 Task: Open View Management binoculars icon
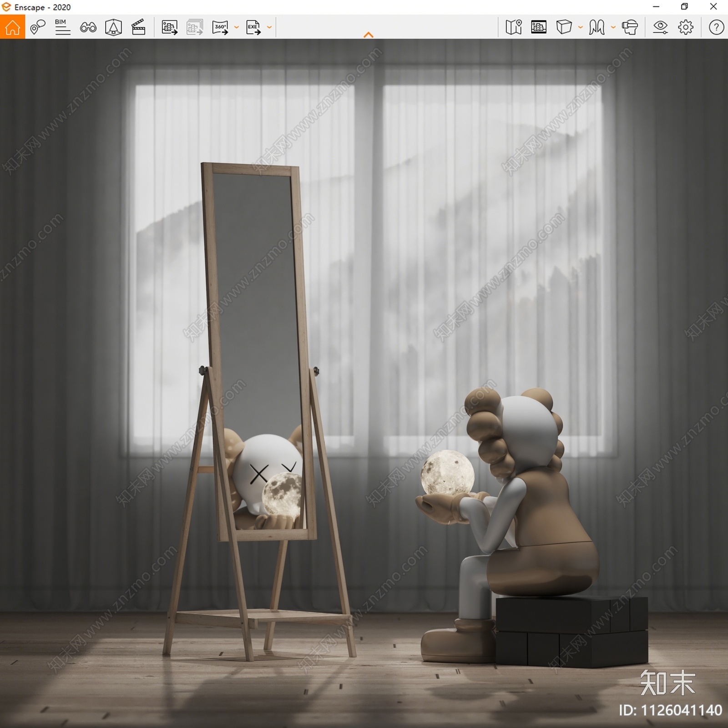coord(88,27)
